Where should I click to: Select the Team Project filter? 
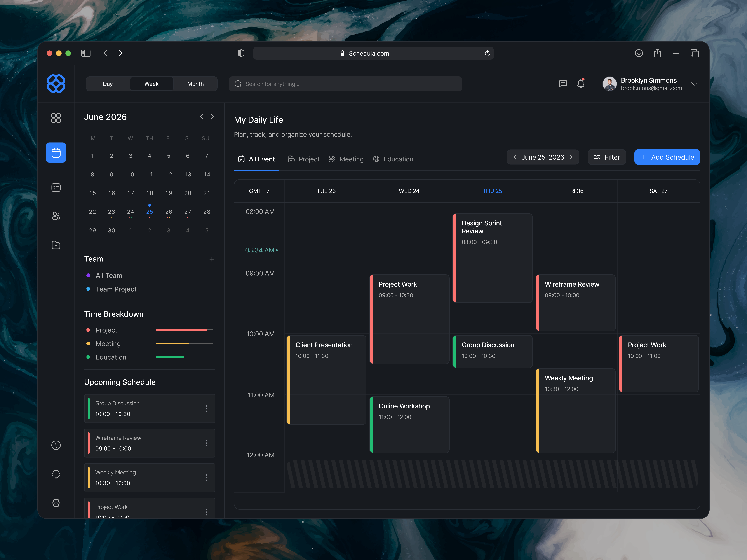click(116, 289)
